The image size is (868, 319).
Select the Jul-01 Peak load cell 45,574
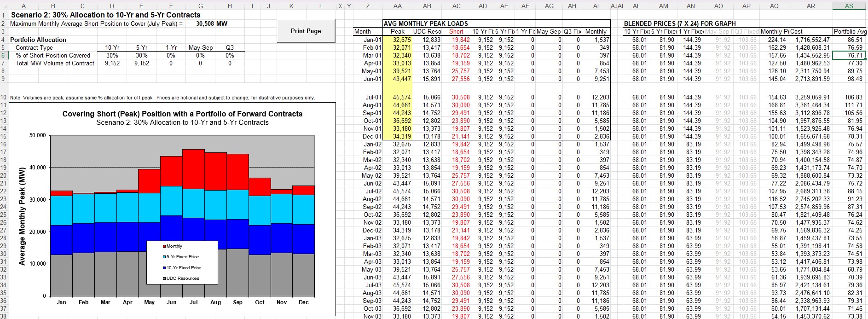pyautogui.click(x=399, y=98)
